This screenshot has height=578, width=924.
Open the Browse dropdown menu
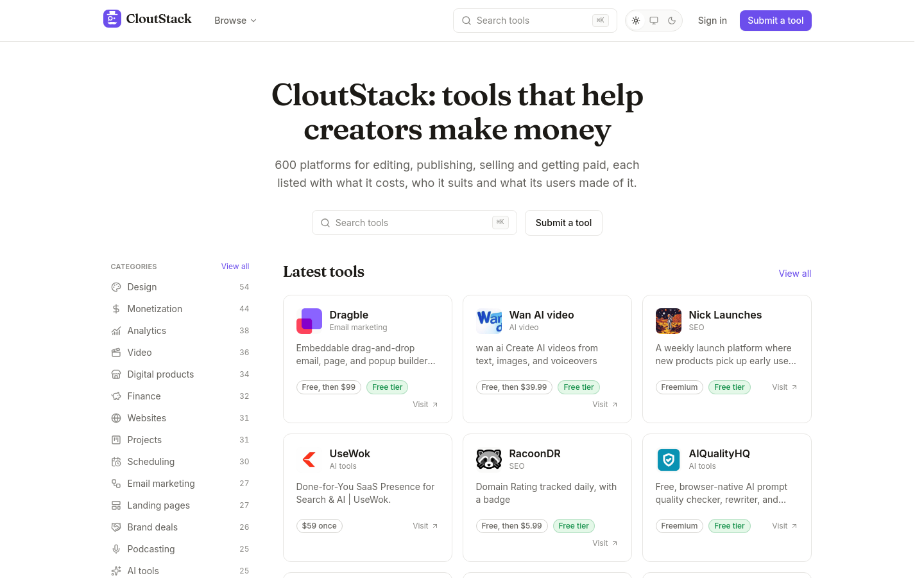coord(235,21)
